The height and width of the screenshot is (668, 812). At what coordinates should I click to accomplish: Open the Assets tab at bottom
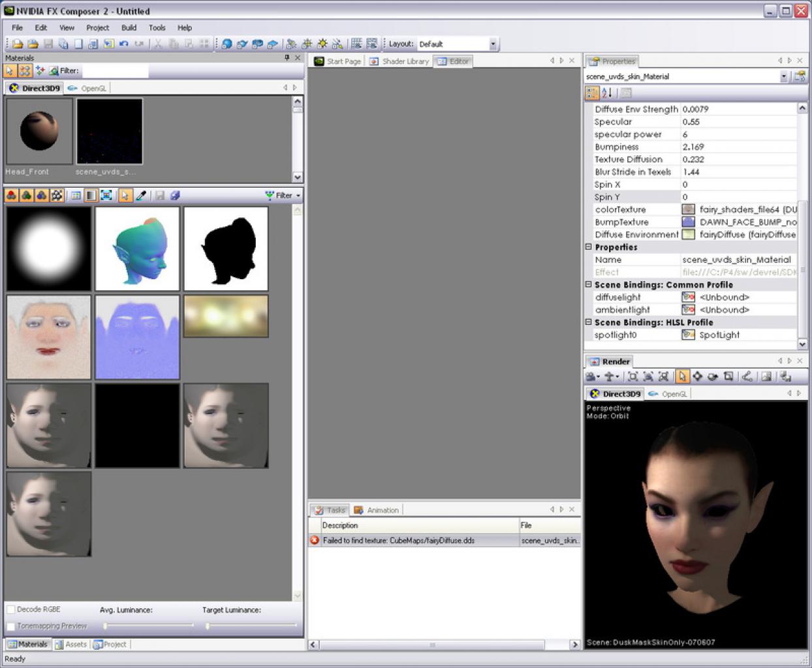[70, 645]
